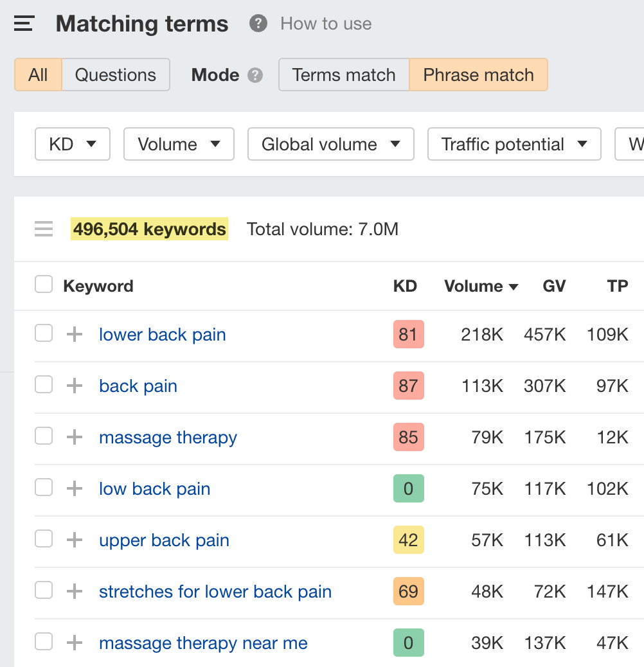Select the Terms match mode
Image resolution: width=644 pixels, height=667 pixels.
343,75
